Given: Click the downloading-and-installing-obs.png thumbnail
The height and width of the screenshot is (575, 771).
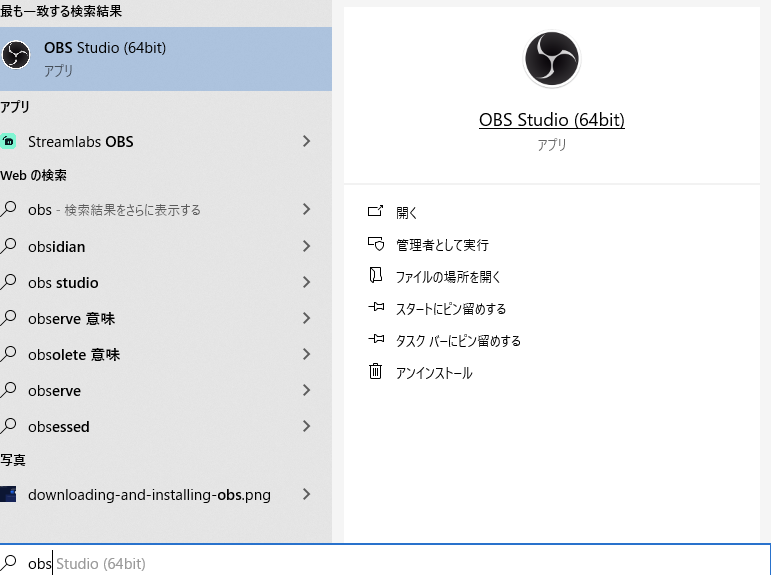Looking at the screenshot, I should coord(9,494).
